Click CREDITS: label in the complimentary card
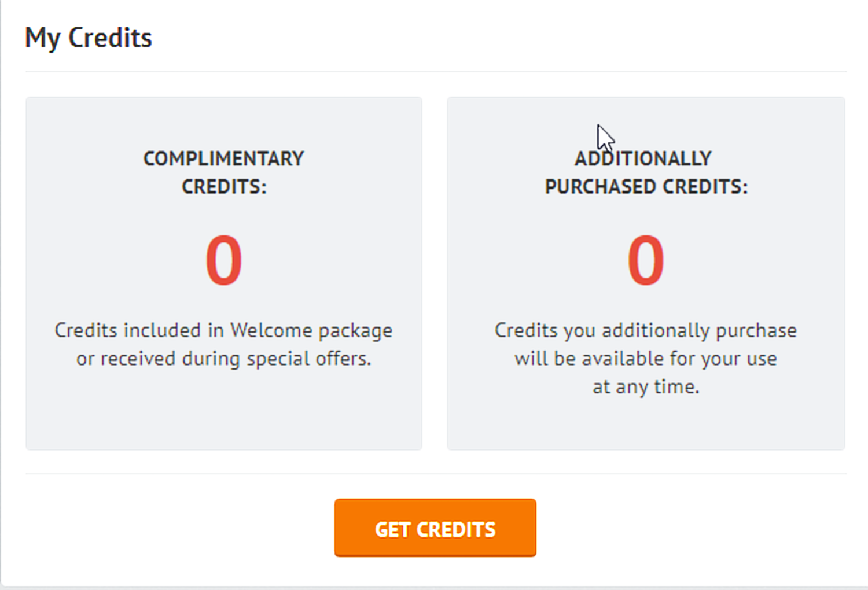Image resolution: width=868 pixels, height=590 pixels. (224, 187)
